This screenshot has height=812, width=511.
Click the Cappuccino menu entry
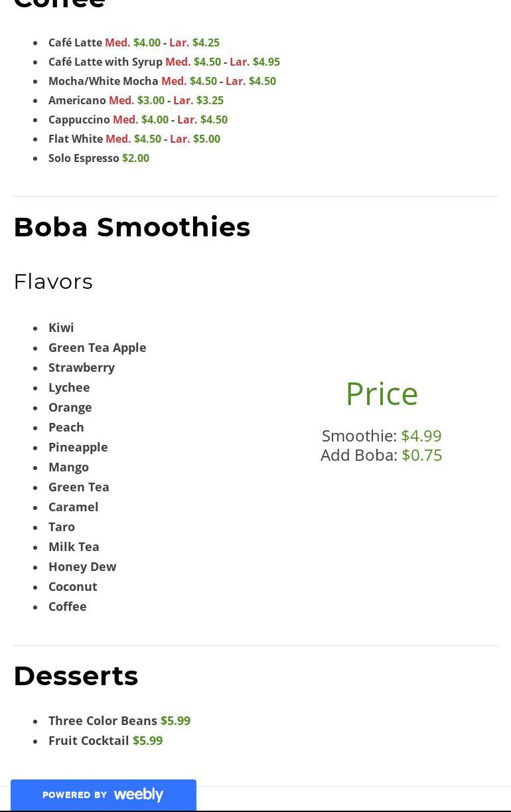(79, 120)
